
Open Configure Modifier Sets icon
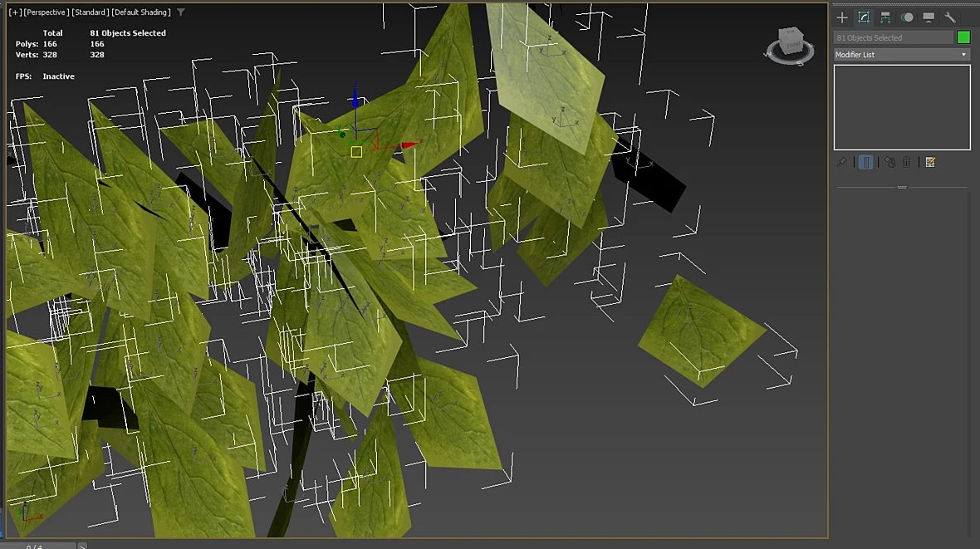pos(930,163)
